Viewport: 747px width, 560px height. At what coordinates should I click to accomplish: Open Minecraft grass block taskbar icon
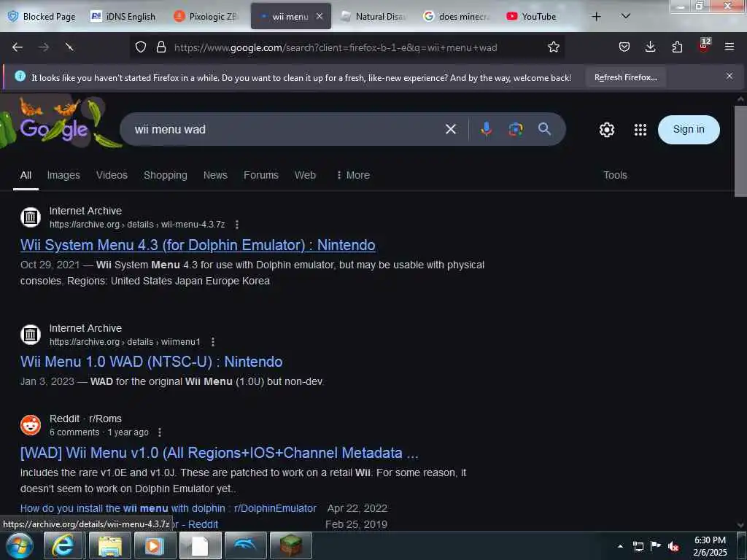[x=290, y=545]
